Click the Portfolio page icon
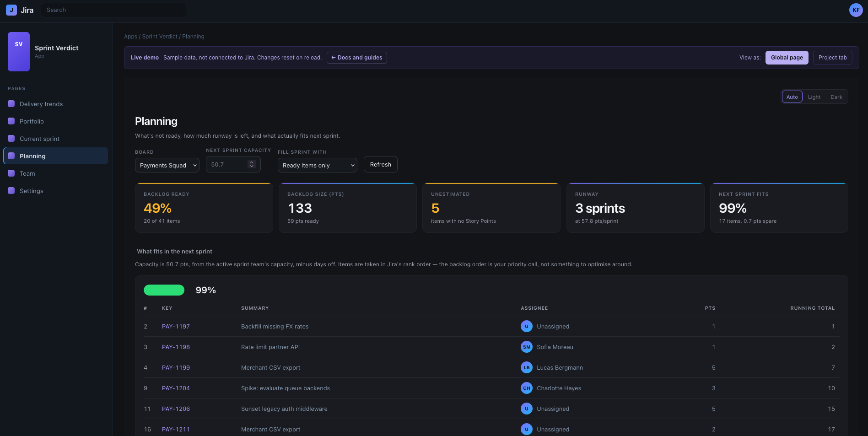This screenshot has height=436, width=868. tap(11, 121)
